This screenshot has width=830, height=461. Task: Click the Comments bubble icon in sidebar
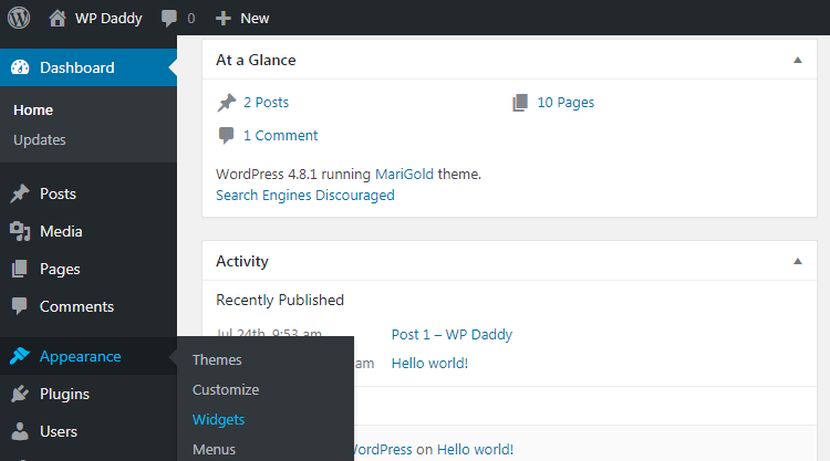(20, 306)
